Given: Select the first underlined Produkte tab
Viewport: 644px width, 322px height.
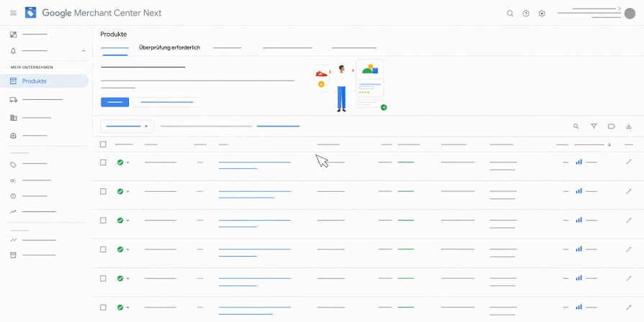Looking at the screenshot, I should coord(115,48).
